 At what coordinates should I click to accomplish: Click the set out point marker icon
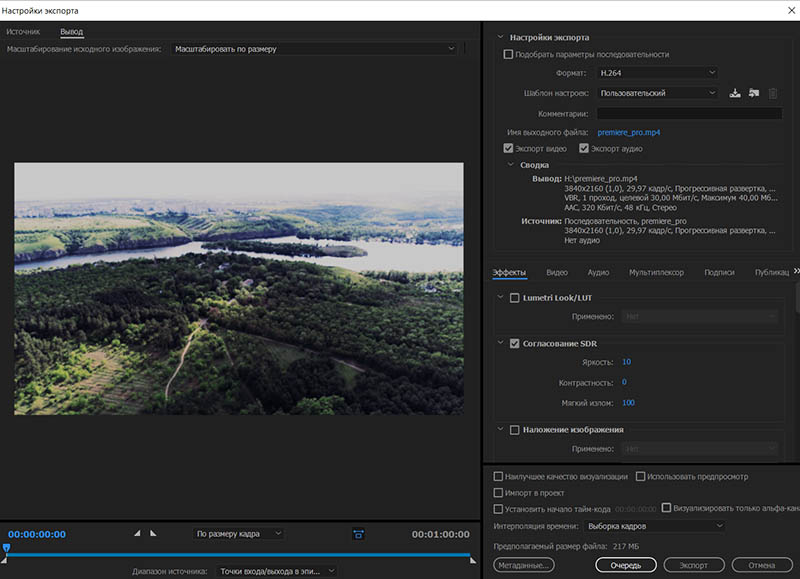pyautogui.click(x=153, y=533)
